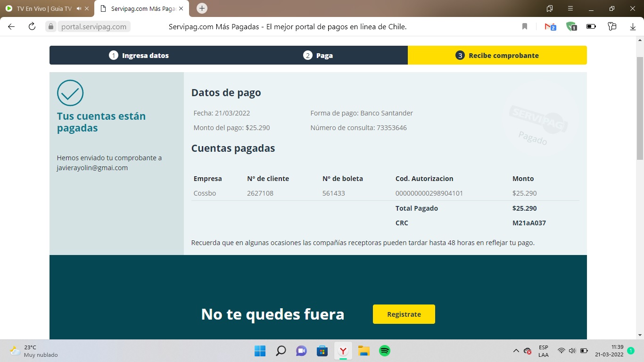
Task: Open the Gmail extension icon
Action: point(550,27)
